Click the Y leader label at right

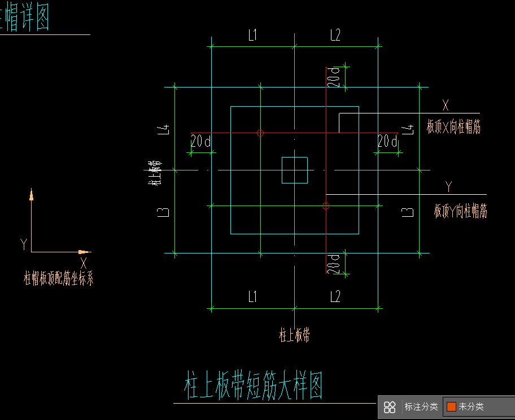pyautogui.click(x=449, y=186)
